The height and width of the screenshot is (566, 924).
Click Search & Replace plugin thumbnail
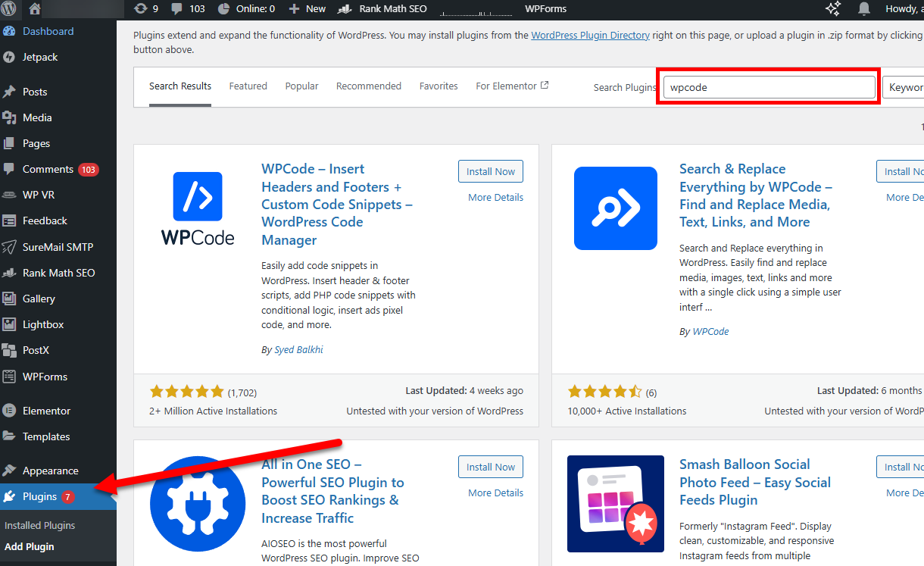616,208
